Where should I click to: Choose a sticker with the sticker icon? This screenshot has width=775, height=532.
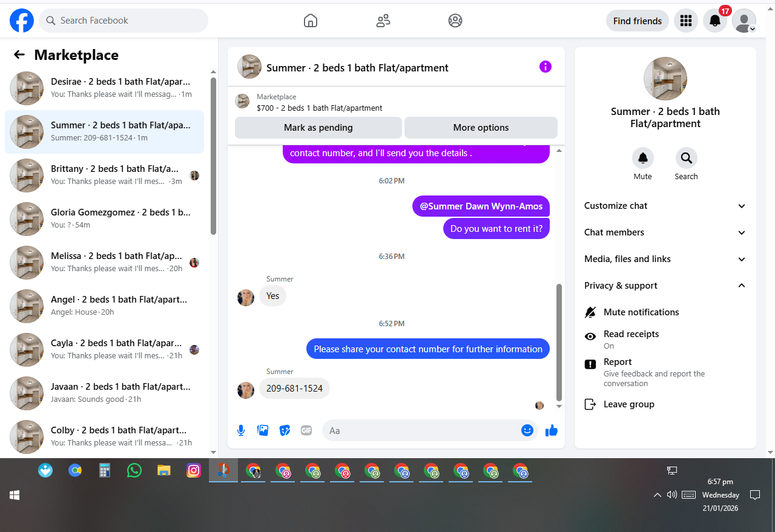coord(285,430)
